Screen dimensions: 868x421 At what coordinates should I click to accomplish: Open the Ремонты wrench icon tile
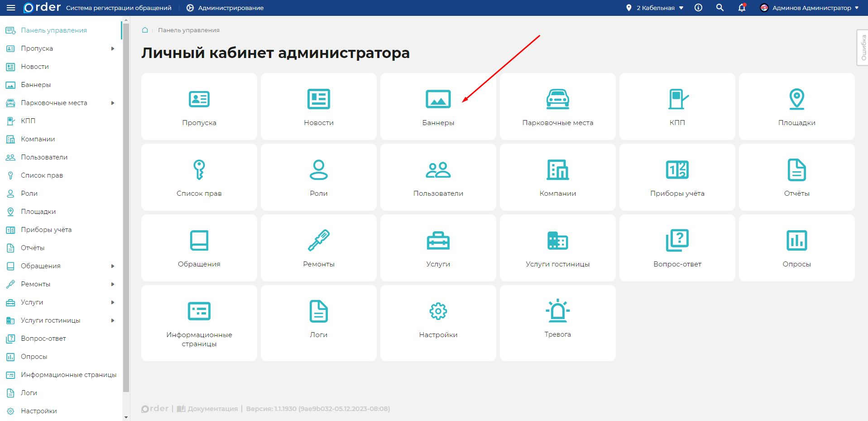click(x=319, y=241)
